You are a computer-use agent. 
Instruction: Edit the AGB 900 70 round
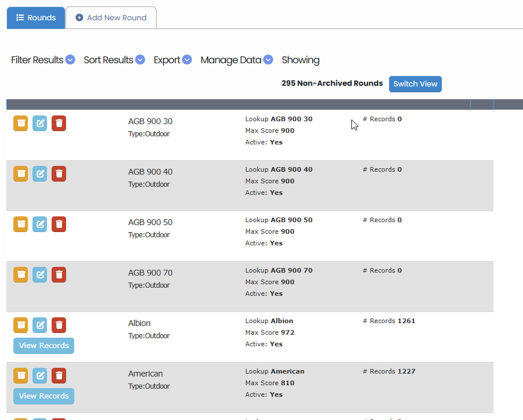39,275
